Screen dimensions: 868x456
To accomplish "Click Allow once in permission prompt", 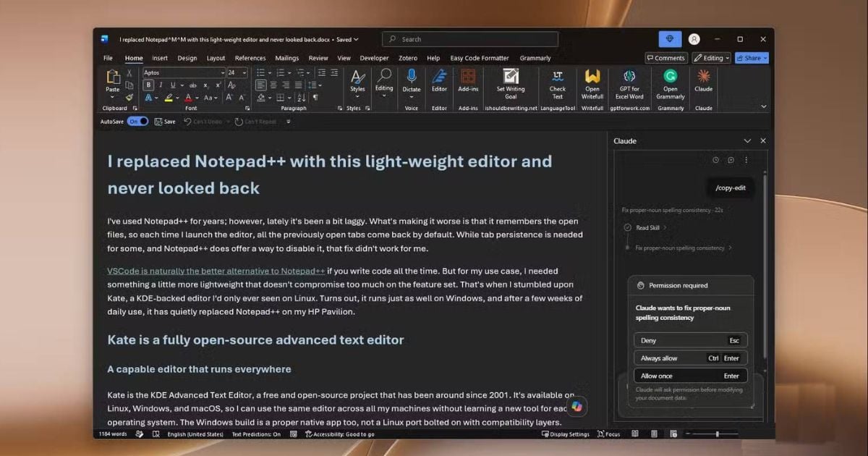I will tap(689, 376).
